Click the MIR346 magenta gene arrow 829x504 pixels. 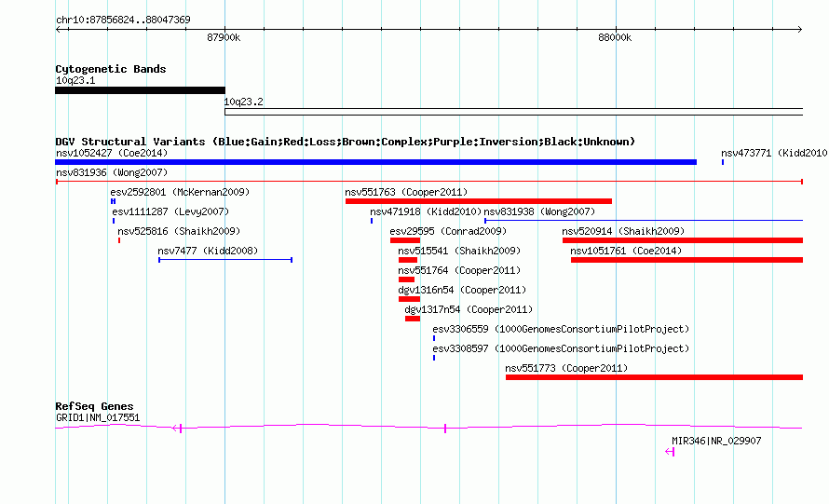(670, 452)
